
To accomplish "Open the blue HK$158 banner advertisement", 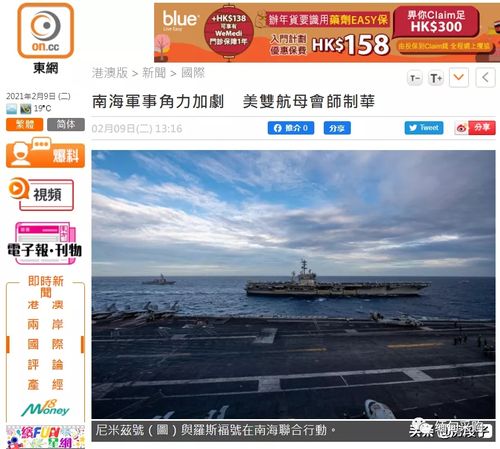I will point(327,33).
